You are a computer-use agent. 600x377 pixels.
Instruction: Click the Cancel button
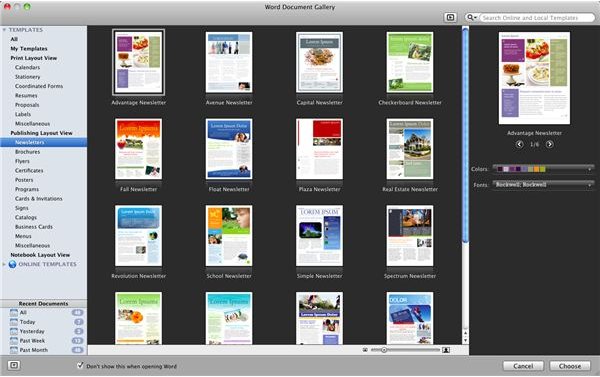click(x=523, y=366)
